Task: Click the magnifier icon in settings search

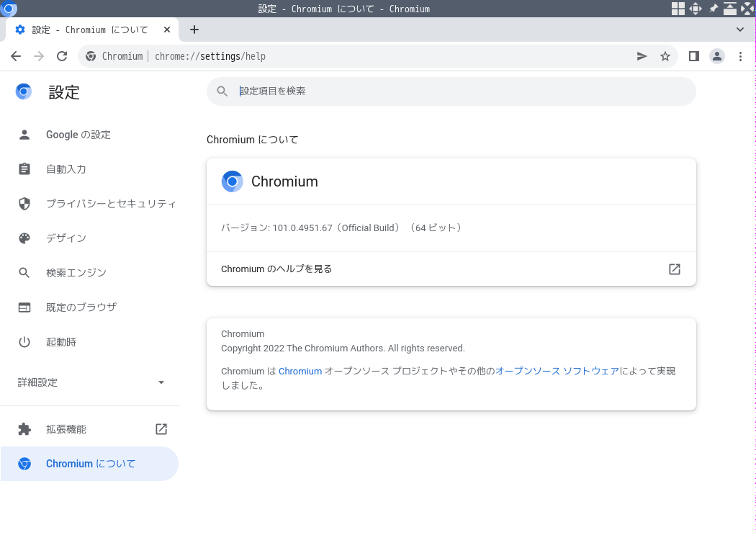Action: pos(222,91)
